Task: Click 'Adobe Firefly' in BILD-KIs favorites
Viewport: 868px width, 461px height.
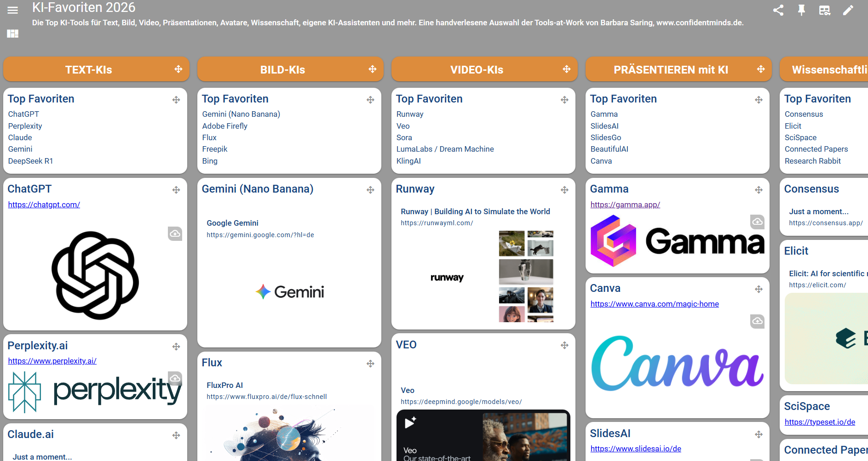Action: point(224,126)
